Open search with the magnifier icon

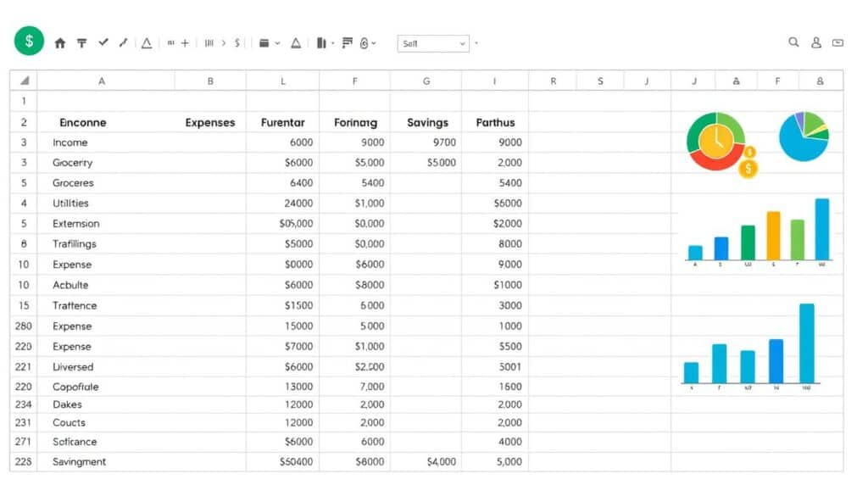(793, 42)
